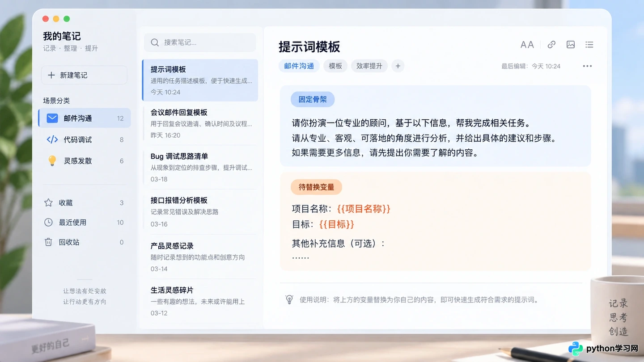Open the 生活灵感碎片 note
Viewport: 644px width, 362px height.
[x=200, y=301]
